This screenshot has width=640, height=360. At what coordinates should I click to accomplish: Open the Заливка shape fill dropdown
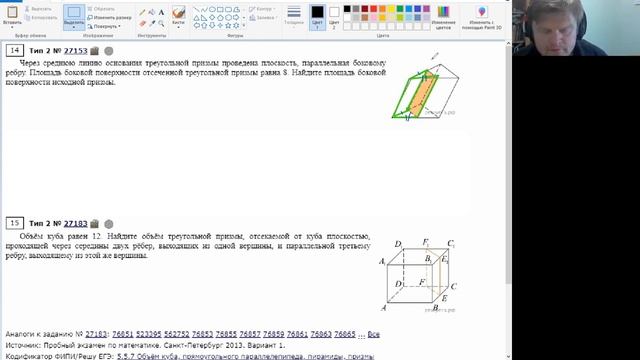click(262, 18)
